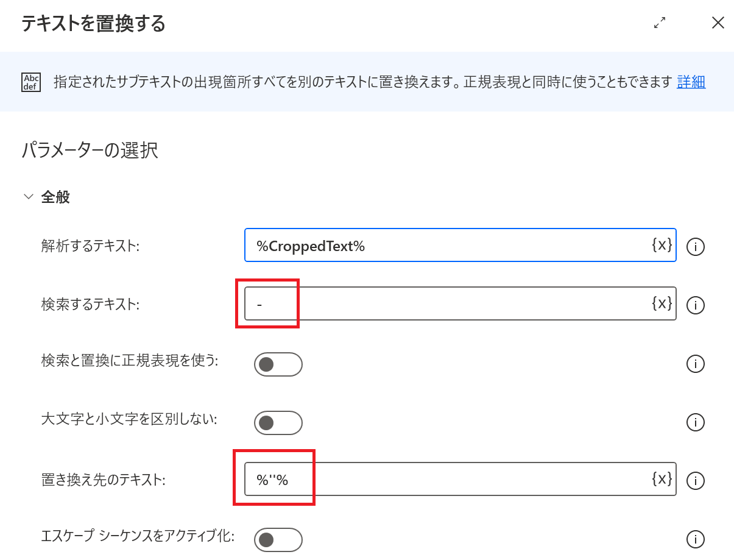Show info for エスケープ シーケンスをアクティブ化
The height and width of the screenshot is (560, 734).
(x=696, y=539)
